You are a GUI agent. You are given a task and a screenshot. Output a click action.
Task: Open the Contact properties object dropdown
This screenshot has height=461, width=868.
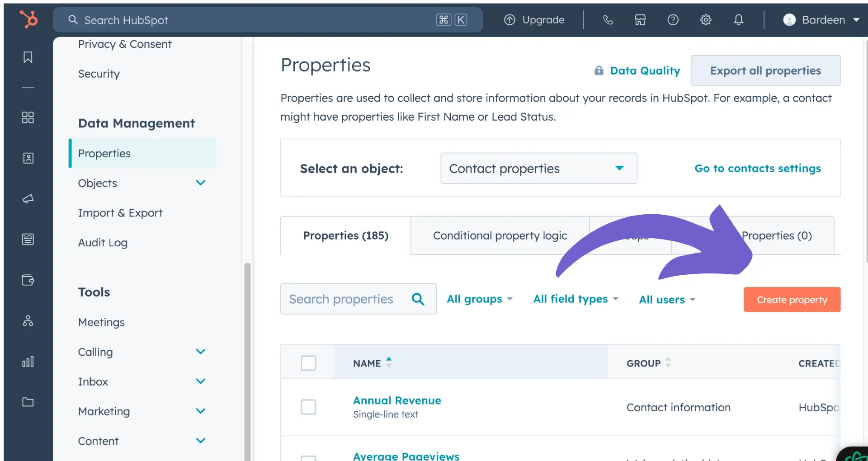539,168
